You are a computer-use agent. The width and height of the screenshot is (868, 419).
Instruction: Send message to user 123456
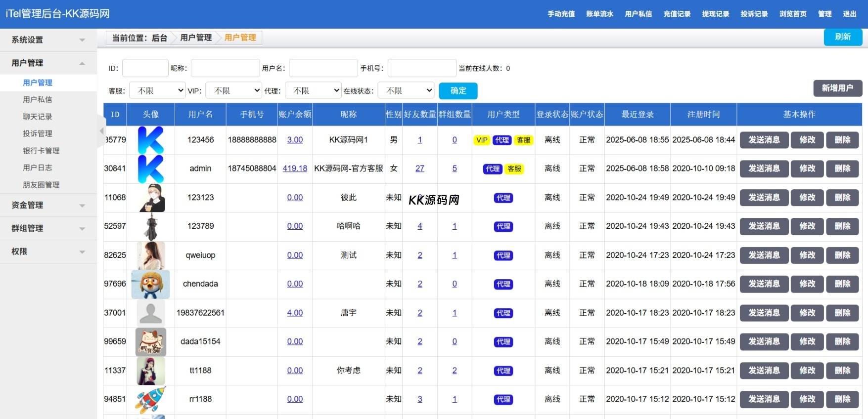pos(764,140)
